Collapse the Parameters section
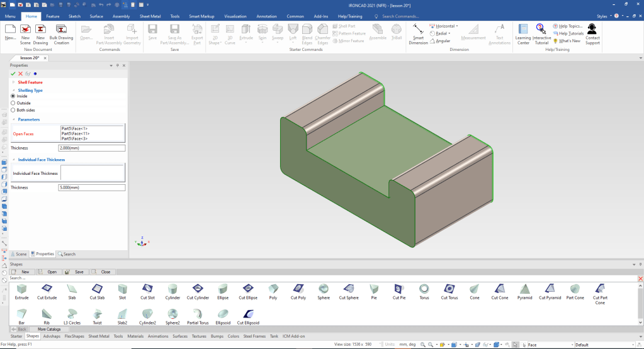Image resolution: width=644 pixels, height=349 pixels. pos(14,119)
